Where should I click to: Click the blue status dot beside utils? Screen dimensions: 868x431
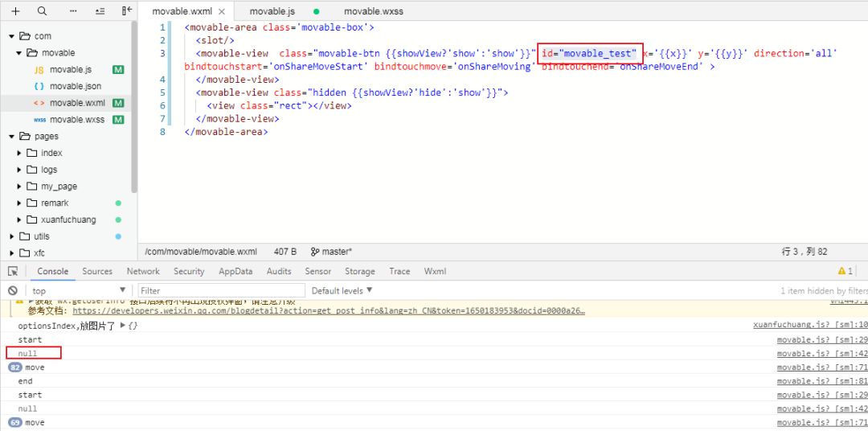tap(118, 236)
